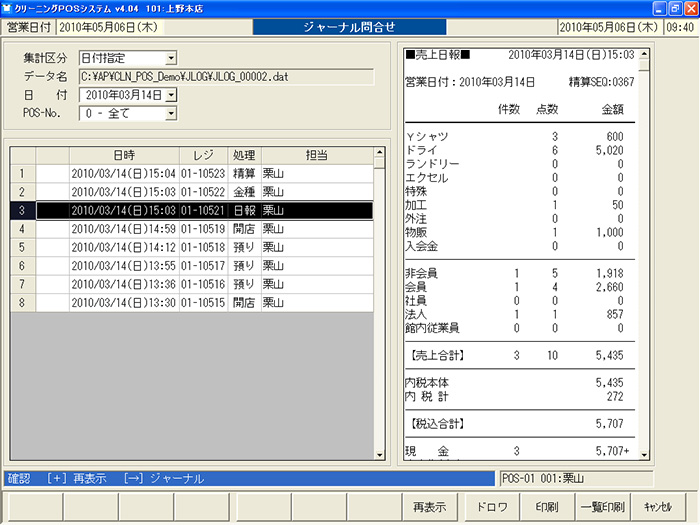Click the 再表示 button
700x525 pixels.
coord(429,507)
